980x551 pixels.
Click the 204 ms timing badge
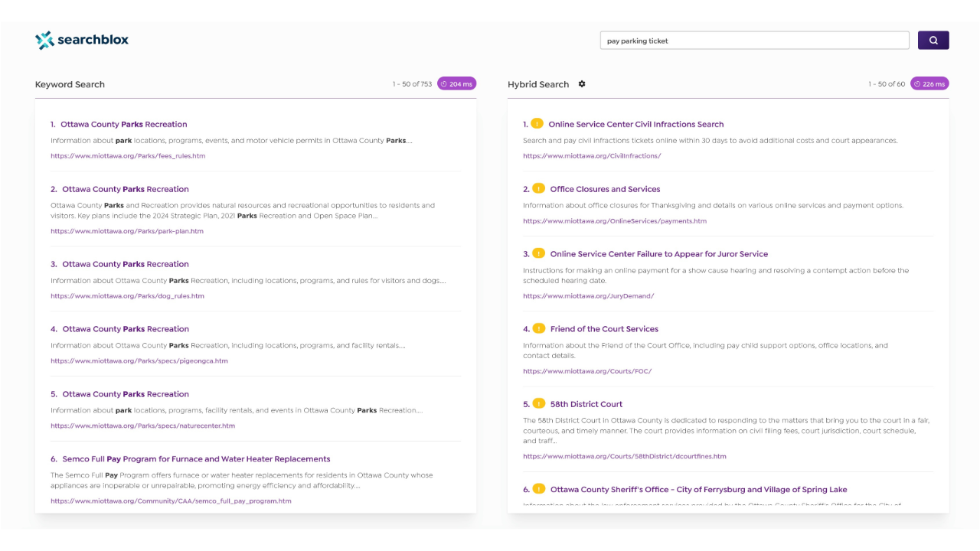coord(457,84)
